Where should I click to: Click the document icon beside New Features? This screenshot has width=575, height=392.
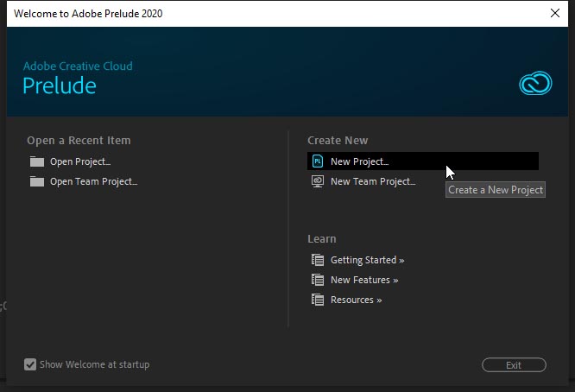318,280
